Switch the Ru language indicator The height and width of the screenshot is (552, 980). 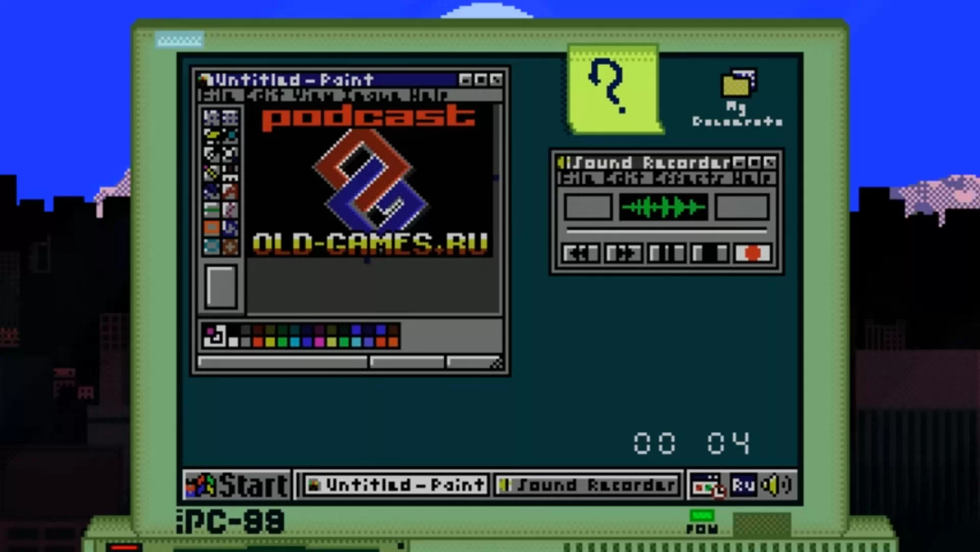click(x=743, y=485)
